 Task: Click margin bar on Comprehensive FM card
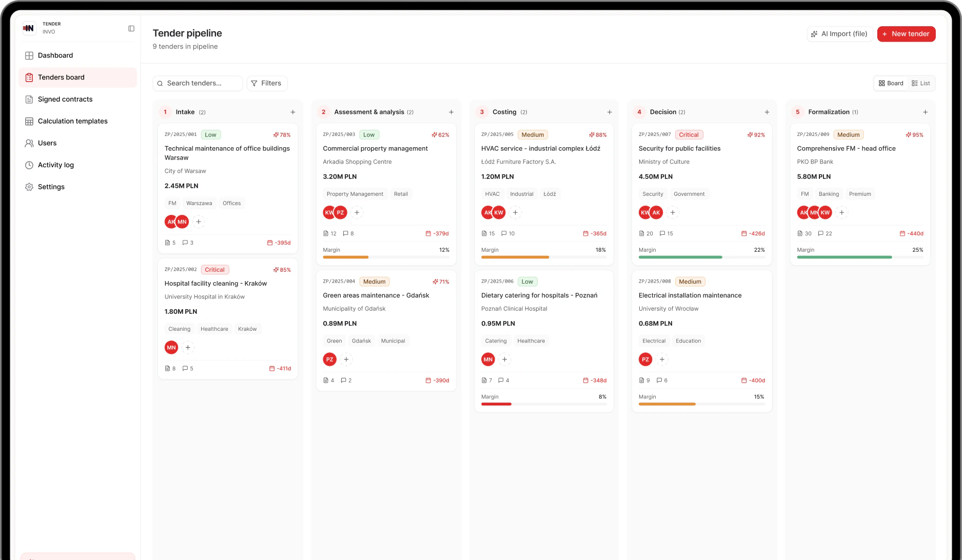[860, 257]
